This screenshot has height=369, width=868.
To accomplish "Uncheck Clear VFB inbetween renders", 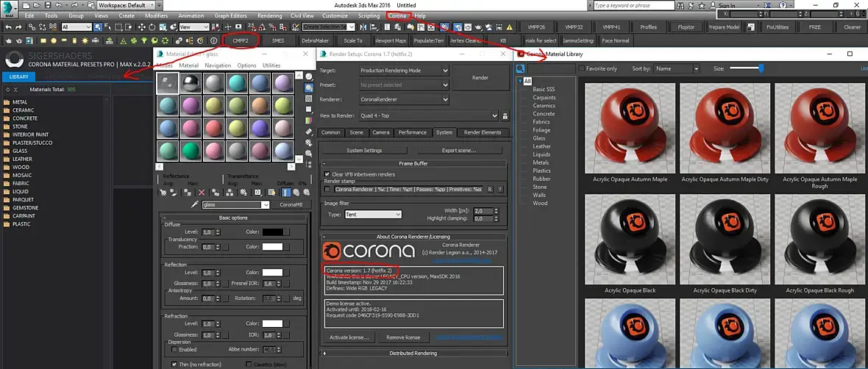I will [327, 174].
